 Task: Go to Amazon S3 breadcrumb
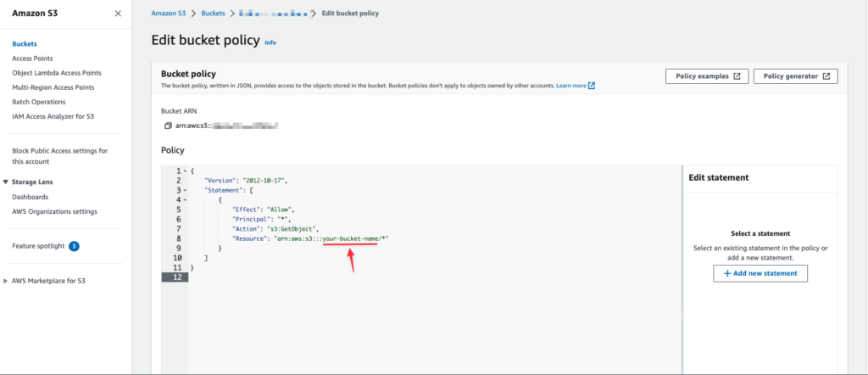pyautogui.click(x=169, y=14)
